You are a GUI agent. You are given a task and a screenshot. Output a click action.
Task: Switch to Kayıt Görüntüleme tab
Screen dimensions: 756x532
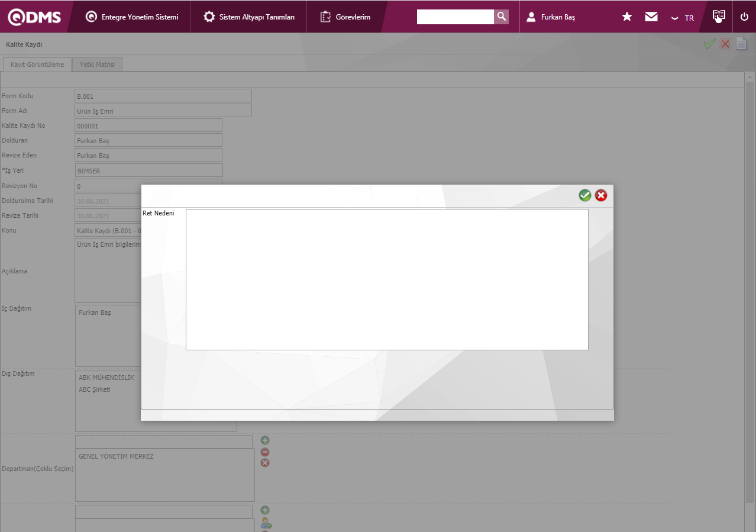37,65
